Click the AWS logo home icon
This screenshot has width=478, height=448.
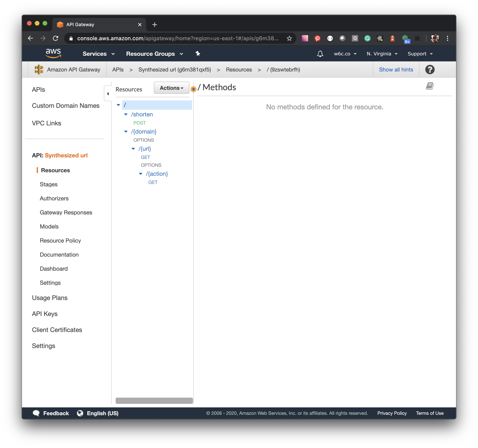[53, 53]
